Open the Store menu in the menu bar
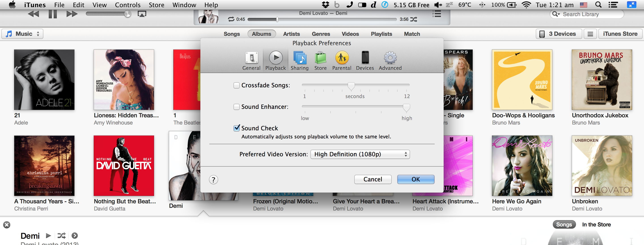644x245 pixels. coord(156,5)
